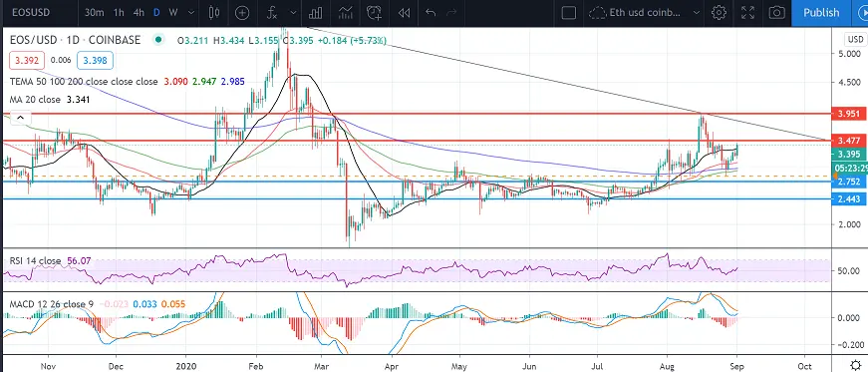Select the RSI 14 close legend

[x=35, y=260]
